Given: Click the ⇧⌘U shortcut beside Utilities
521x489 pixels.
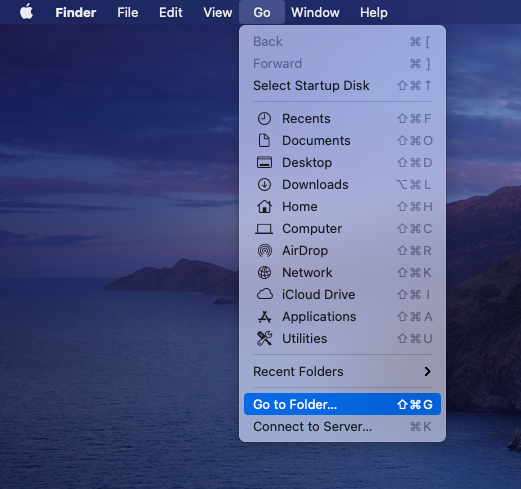Looking at the screenshot, I should pos(415,339).
